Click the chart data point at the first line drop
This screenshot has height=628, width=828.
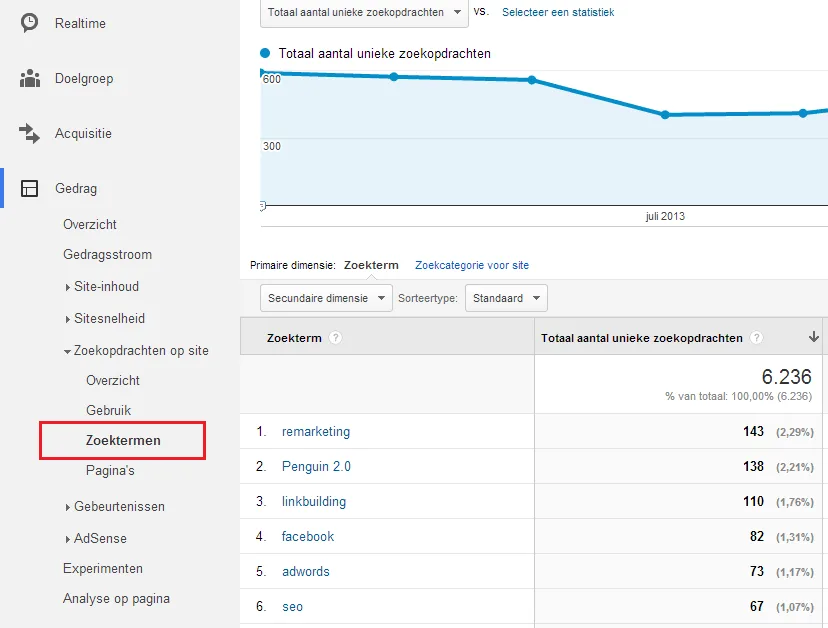[x=532, y=80]
